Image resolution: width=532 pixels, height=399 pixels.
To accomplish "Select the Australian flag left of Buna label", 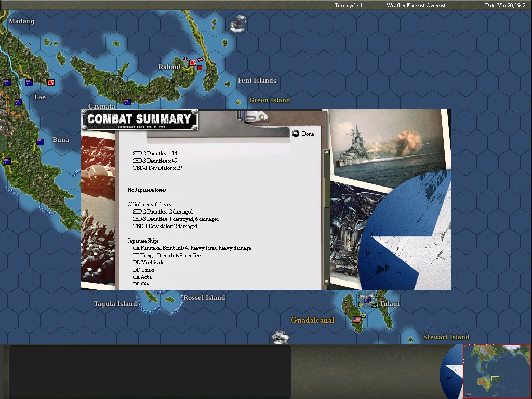I will pos(40,142).
